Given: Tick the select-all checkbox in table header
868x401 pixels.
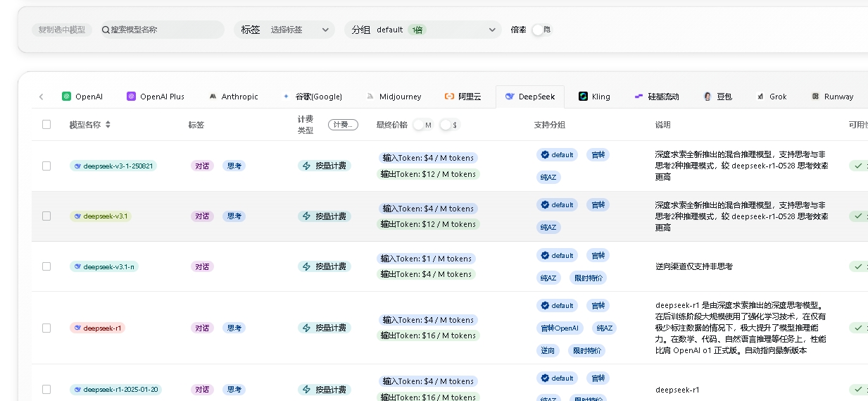Looking at the screenshot, I should tap(46, 125).
